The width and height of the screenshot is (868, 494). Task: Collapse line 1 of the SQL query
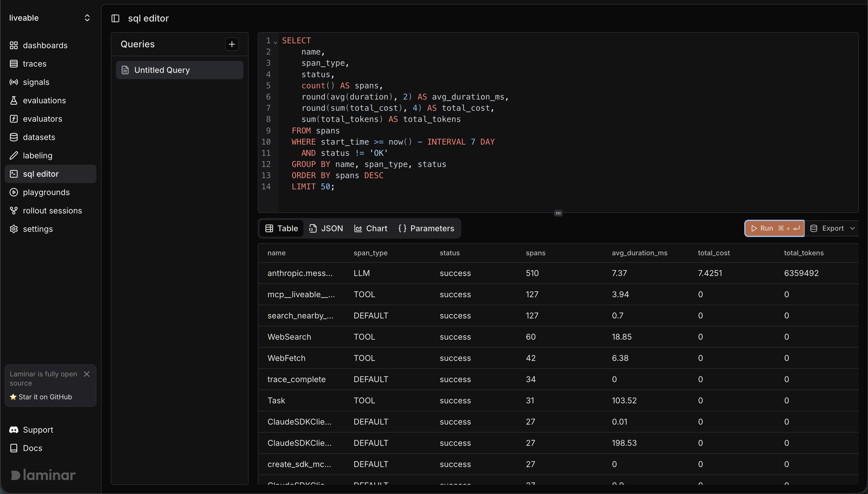point(276,42)
